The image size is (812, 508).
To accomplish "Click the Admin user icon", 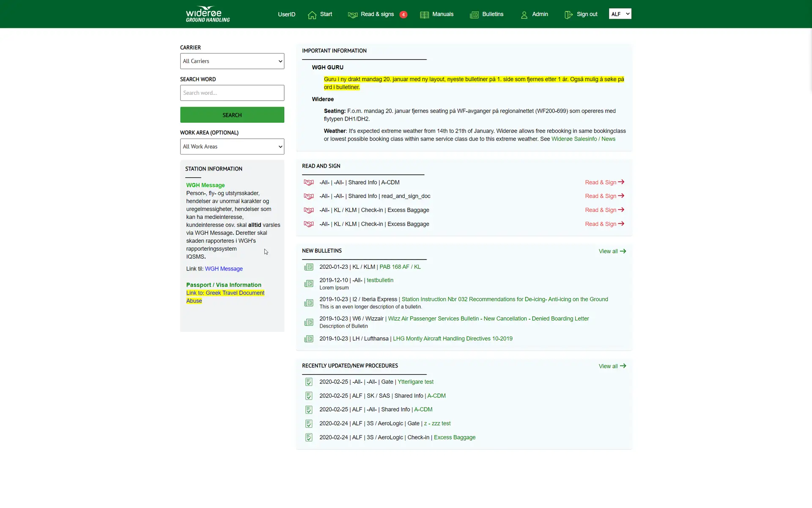I will coord(524,15).
